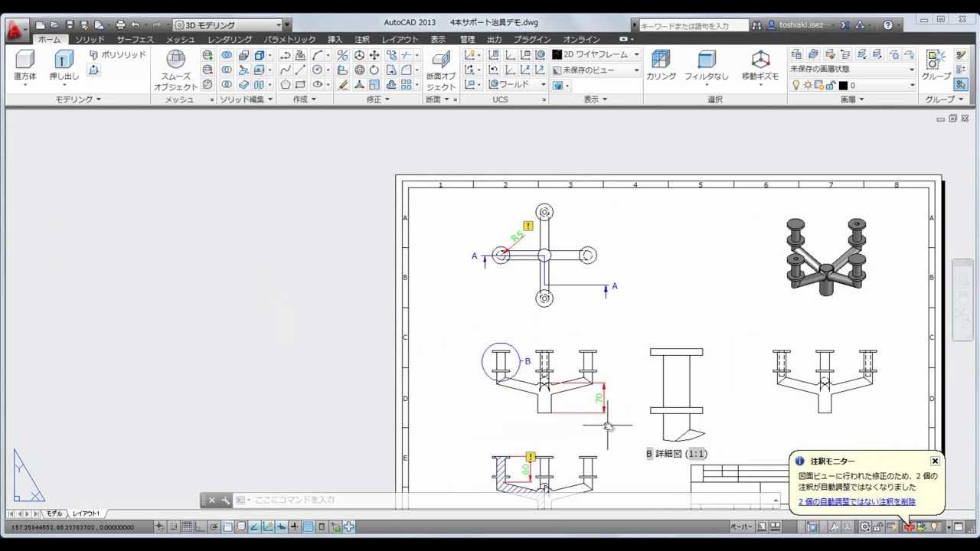Click the 2 個の自動調整ではない注釈を削除 link
This screenshot has width=980, height=551.
pos(857,502)
